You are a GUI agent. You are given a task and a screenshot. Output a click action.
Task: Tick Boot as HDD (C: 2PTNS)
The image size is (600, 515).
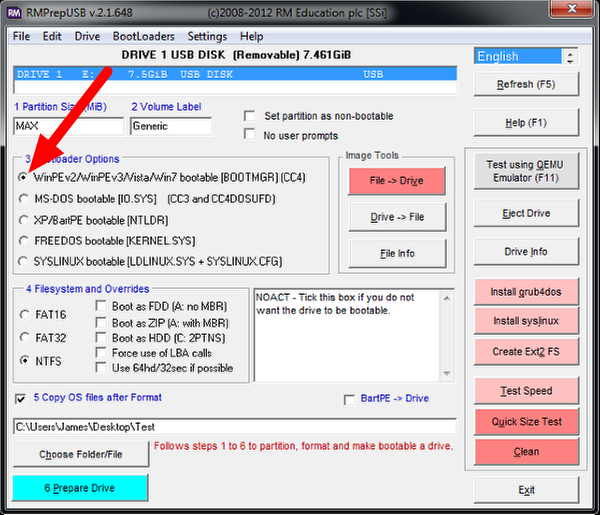point(101,338)
